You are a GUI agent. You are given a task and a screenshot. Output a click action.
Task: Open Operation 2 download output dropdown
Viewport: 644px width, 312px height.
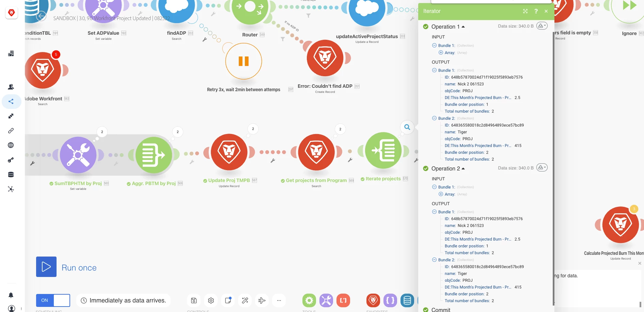(542, 167)
